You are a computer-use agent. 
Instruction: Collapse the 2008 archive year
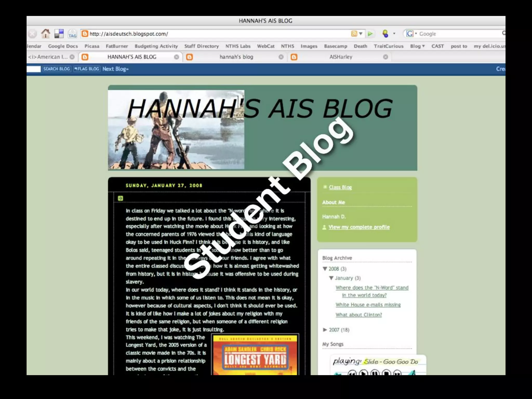click(325, 269)
